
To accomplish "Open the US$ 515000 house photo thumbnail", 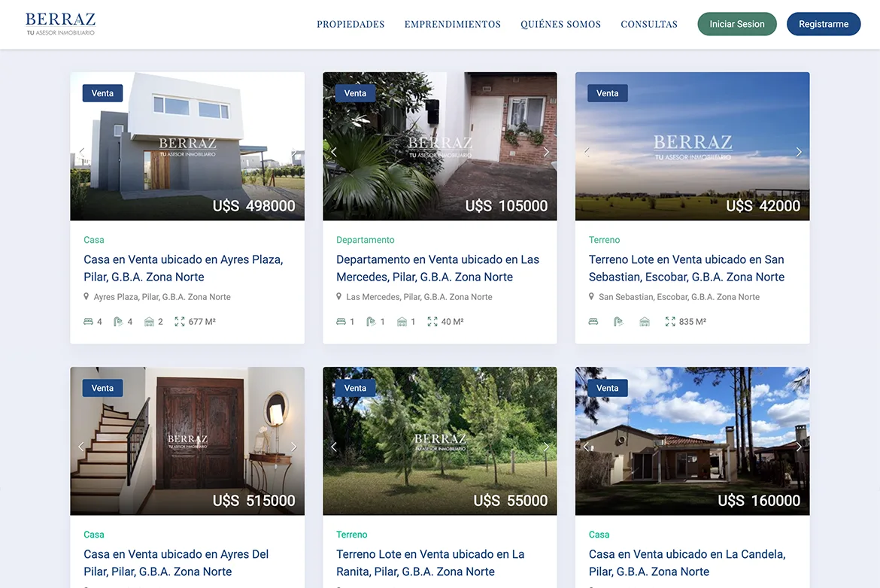I will (187, 441).
